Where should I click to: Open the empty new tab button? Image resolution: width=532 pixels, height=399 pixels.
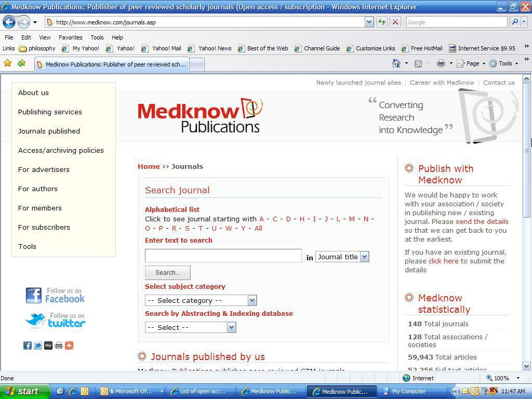197,64
